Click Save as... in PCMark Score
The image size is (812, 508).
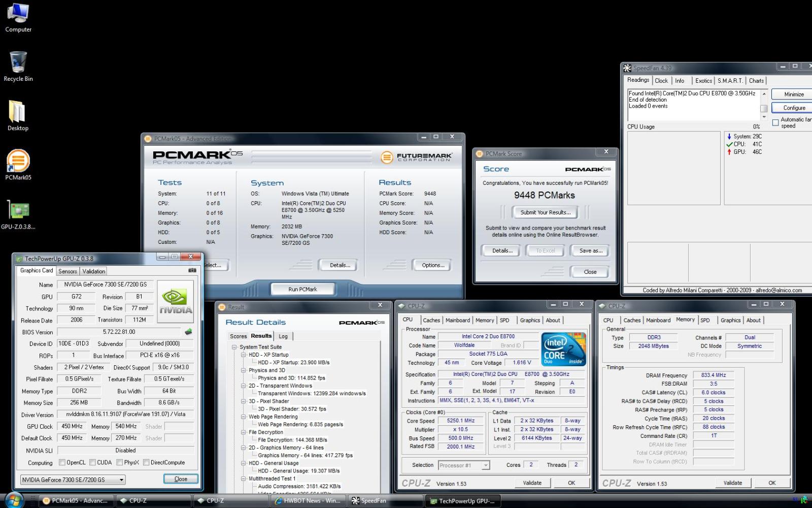point(591,250)
